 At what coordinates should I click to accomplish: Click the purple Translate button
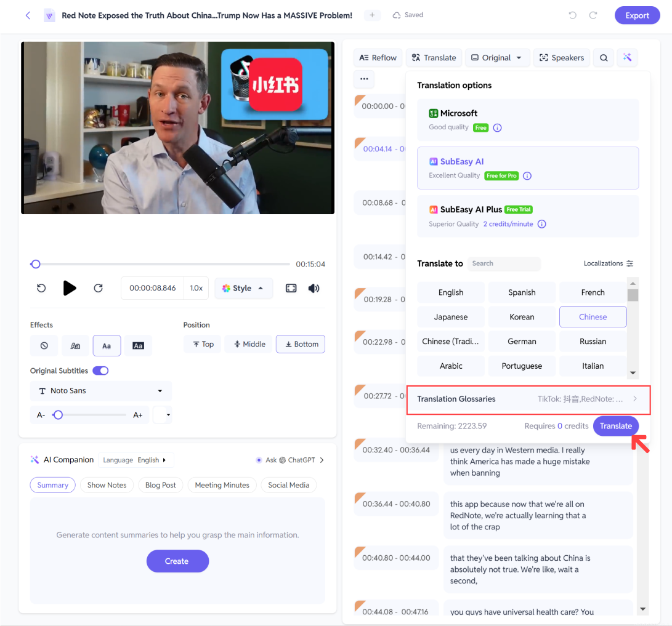[615, 426]
